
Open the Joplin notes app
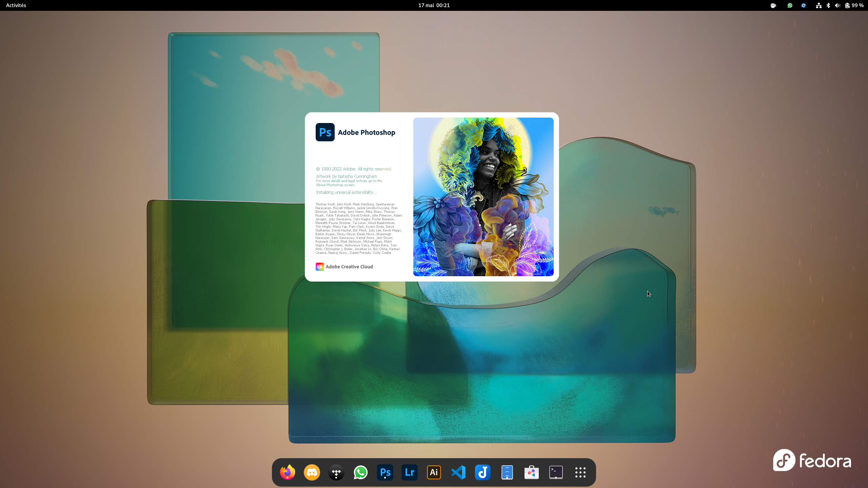tap(483, 472)
